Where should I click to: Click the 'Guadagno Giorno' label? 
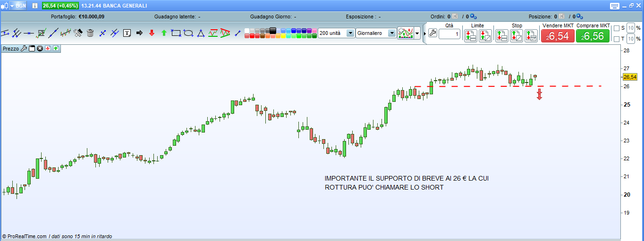[271, 17]
